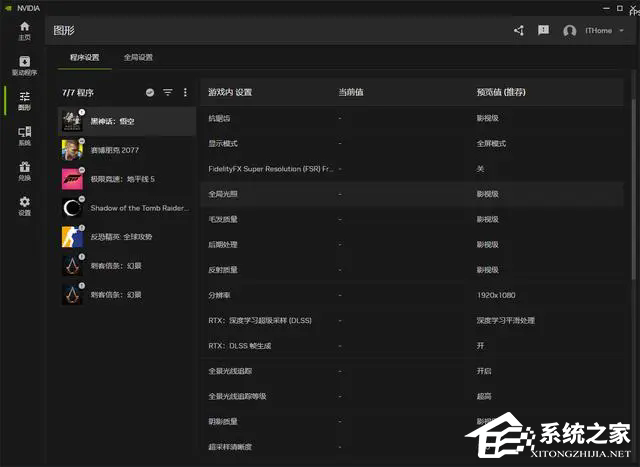Screen dimensions: 640x467
Task: Click the 超高 ray tracing level value
Action: tap(484, 396)
